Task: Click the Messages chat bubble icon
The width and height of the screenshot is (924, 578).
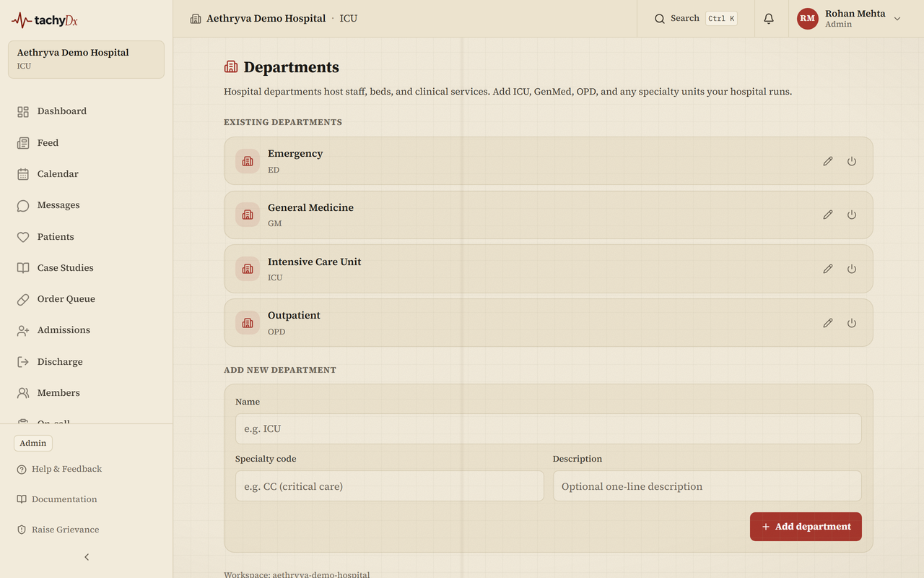Action: click(x=23, y=205)
